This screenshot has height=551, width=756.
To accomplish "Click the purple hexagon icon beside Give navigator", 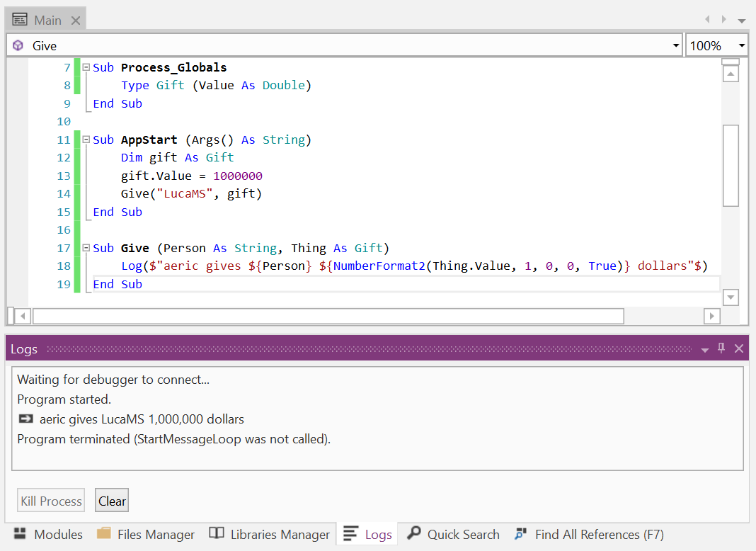I will (17, 45).
